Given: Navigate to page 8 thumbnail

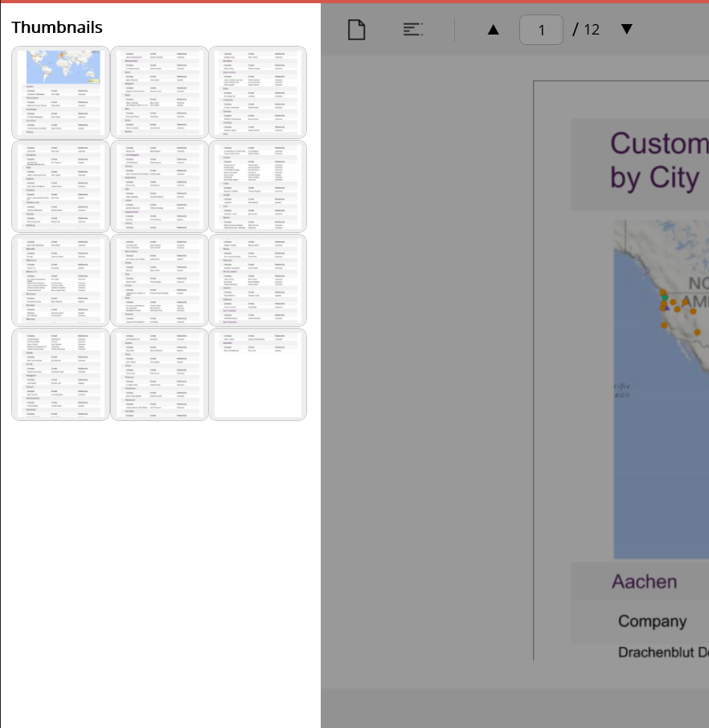Looking at the screenshot, I should (159, 280).
